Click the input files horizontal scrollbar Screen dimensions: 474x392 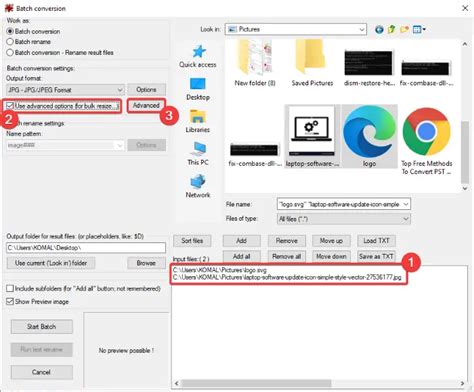[x=257, y=383]
